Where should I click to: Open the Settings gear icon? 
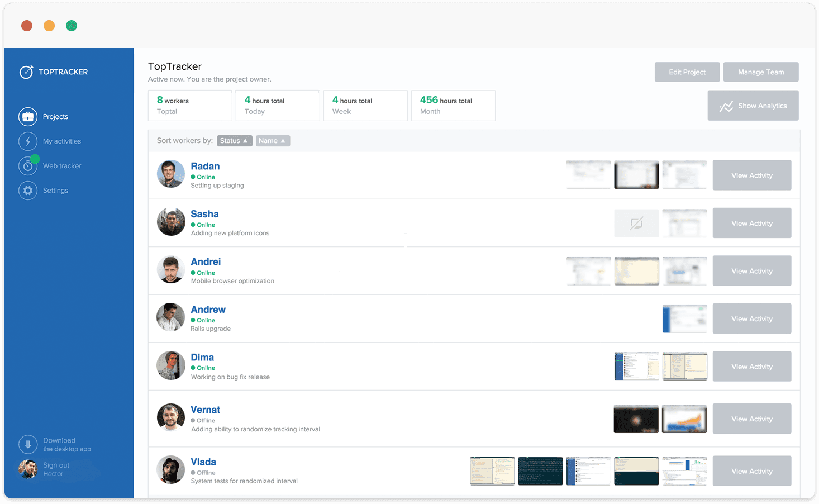point(28,190)
